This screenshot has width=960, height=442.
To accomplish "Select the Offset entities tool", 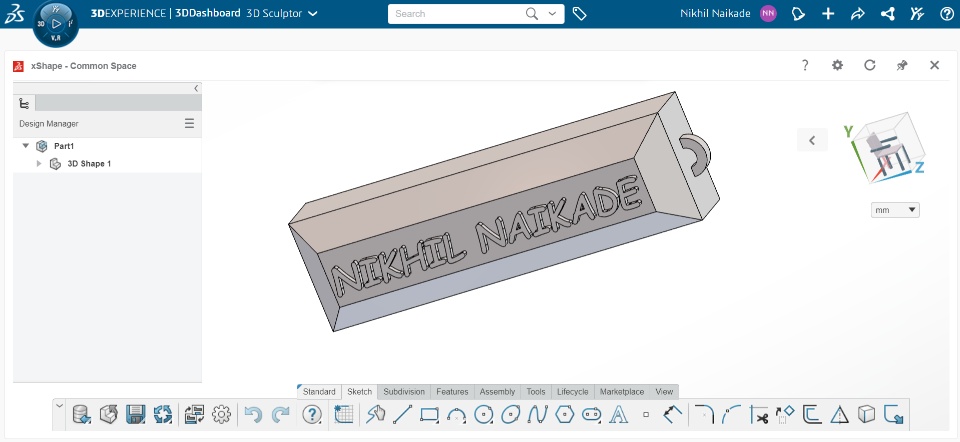I will (812, 414).
